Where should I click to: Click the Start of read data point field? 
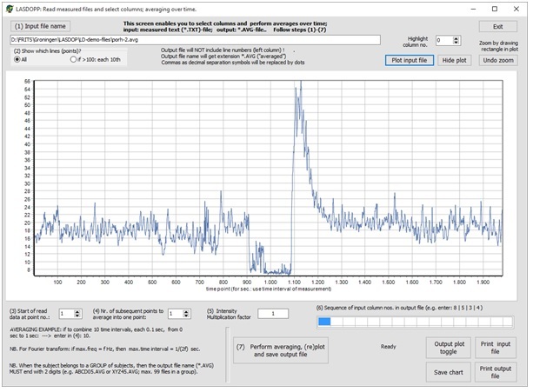(x=66, y=314)
